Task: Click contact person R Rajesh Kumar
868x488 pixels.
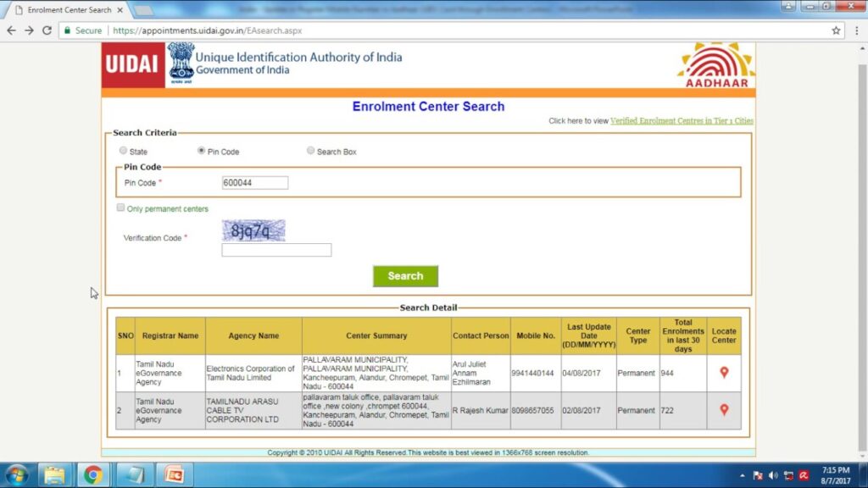Action: [480, 411]
